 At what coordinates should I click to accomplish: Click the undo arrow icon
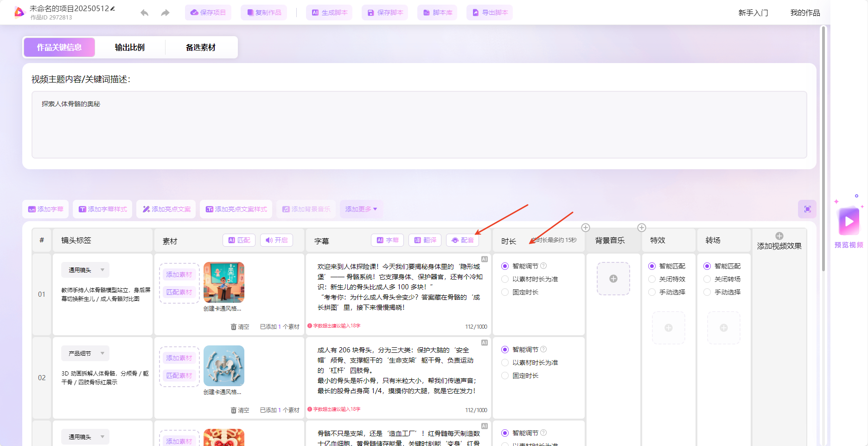tap(144, 13)
